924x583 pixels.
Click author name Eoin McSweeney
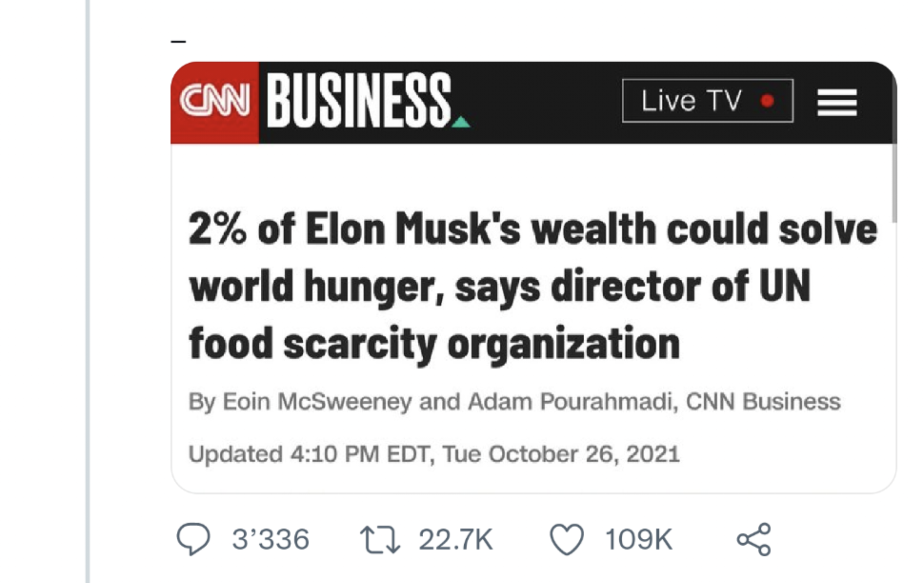(x=317, y=402)
